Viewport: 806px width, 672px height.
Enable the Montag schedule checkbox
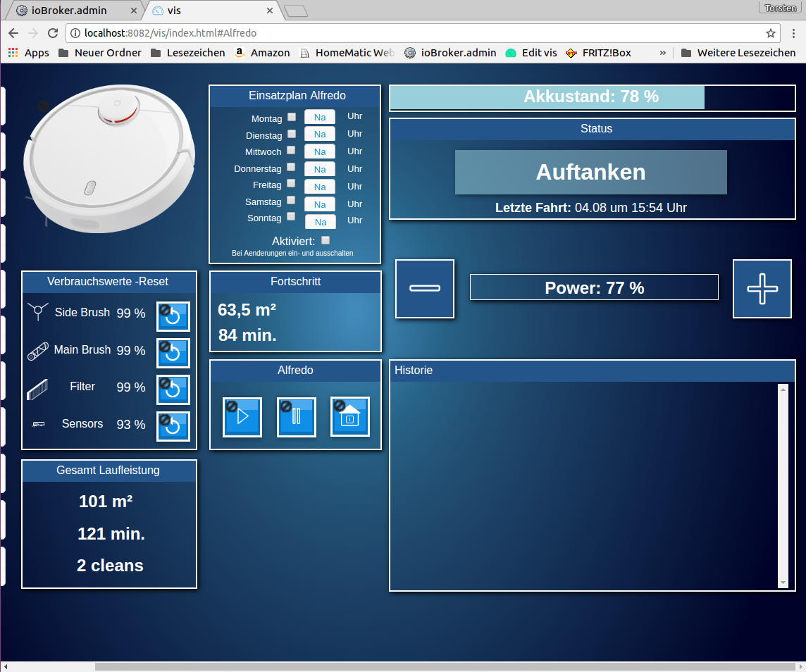pyautogui.click(x=292, y=118)
